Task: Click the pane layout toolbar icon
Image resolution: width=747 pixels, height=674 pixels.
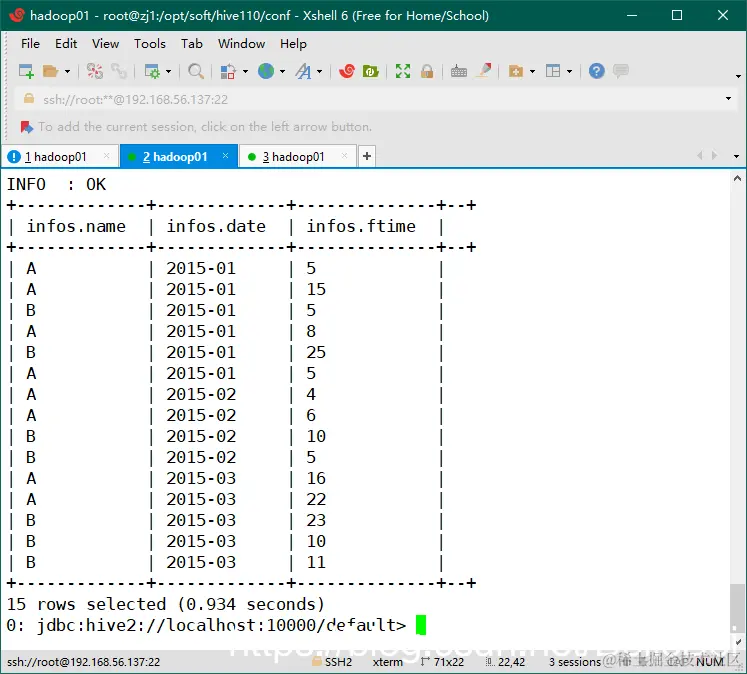Action: point(553,71)
